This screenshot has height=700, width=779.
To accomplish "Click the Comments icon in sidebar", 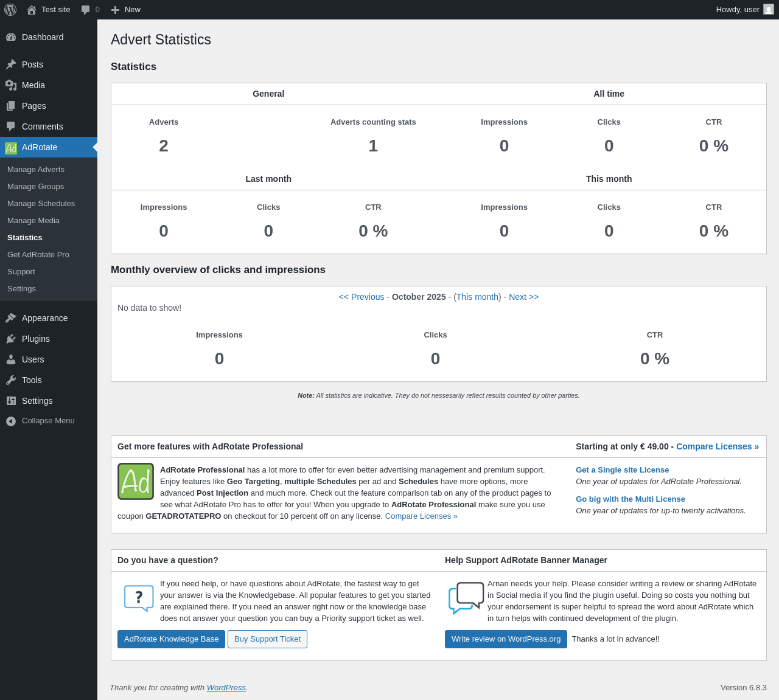I will [11, 126].
